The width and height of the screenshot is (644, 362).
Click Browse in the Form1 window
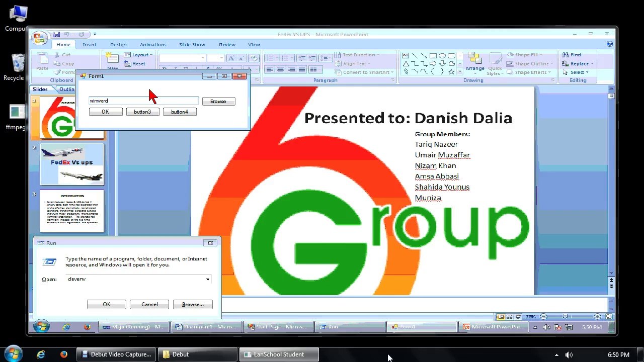[x=218, y=102]
